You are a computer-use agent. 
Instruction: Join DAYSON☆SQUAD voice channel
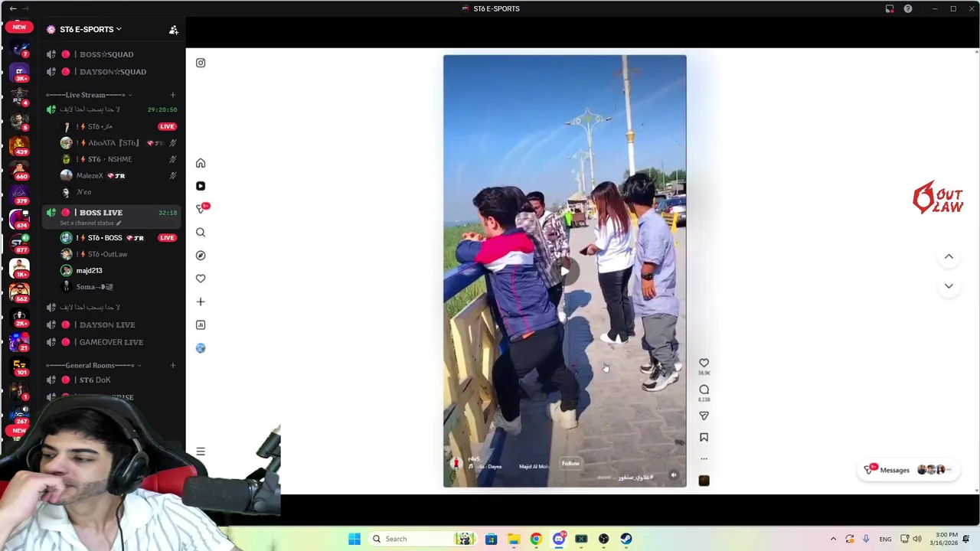113,72
